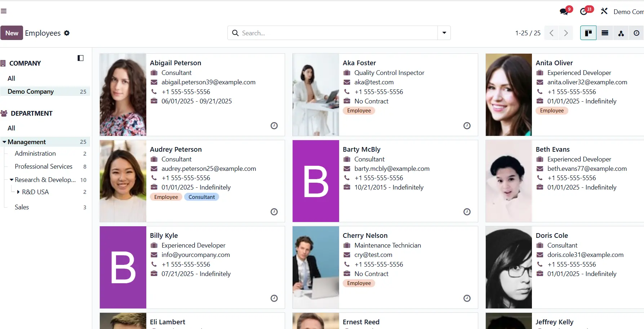Click Employee tag on Aka Foster card

point(359,111)
